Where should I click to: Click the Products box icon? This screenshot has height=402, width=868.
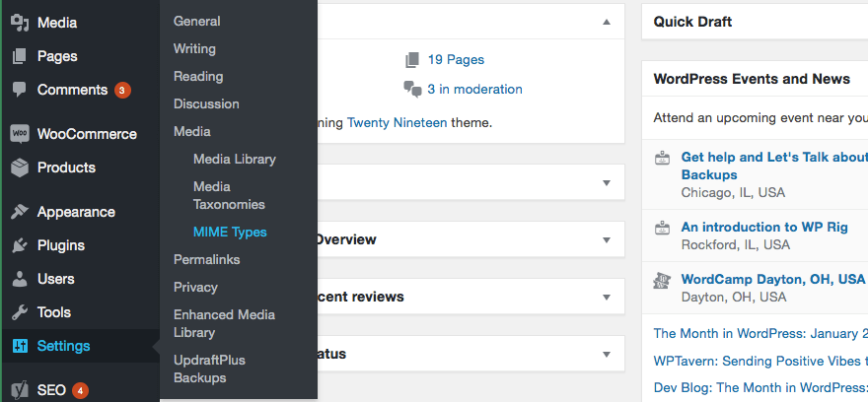point(19,167)
